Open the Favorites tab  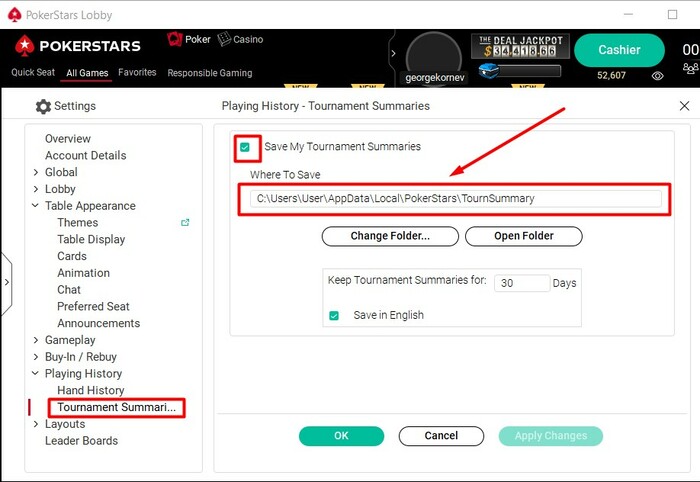(x=137, y=72)
